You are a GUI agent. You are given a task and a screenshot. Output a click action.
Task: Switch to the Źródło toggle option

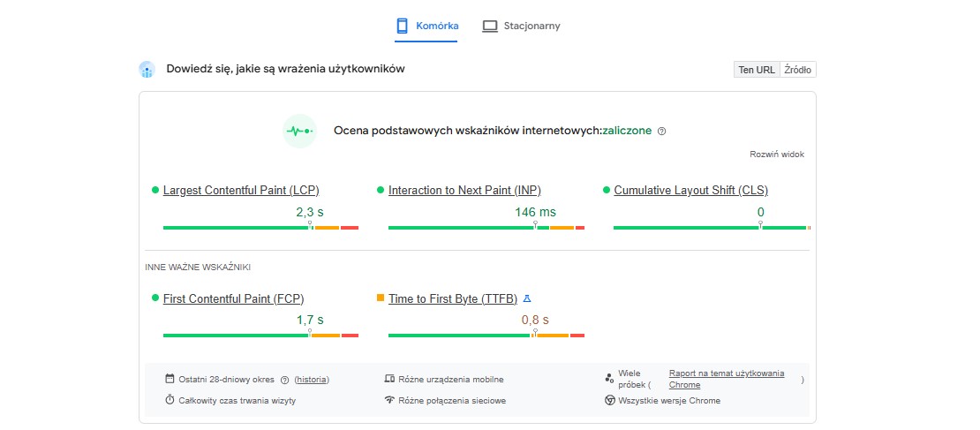(x=798, y=70)
